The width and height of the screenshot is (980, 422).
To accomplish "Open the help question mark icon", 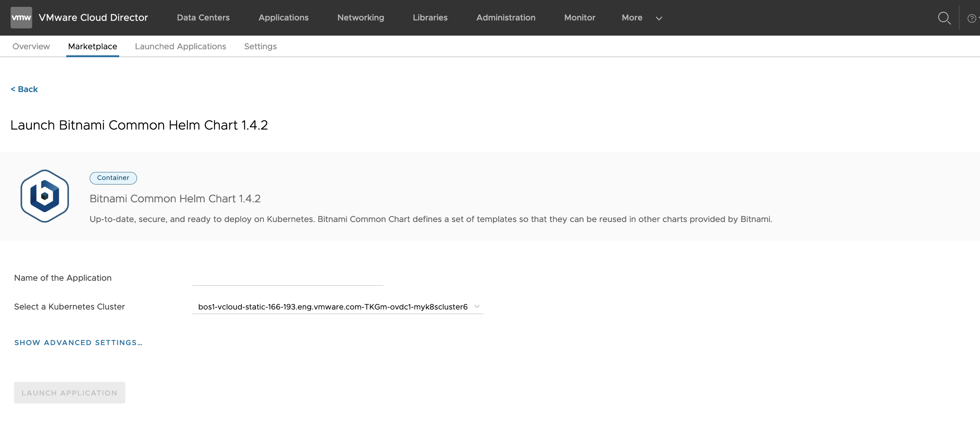I will coord(971,18).
